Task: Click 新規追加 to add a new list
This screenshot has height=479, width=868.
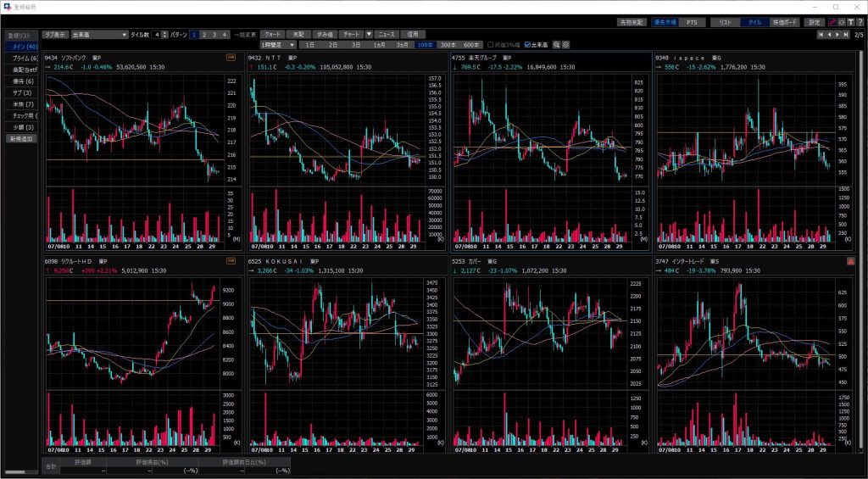Action: 22,137
